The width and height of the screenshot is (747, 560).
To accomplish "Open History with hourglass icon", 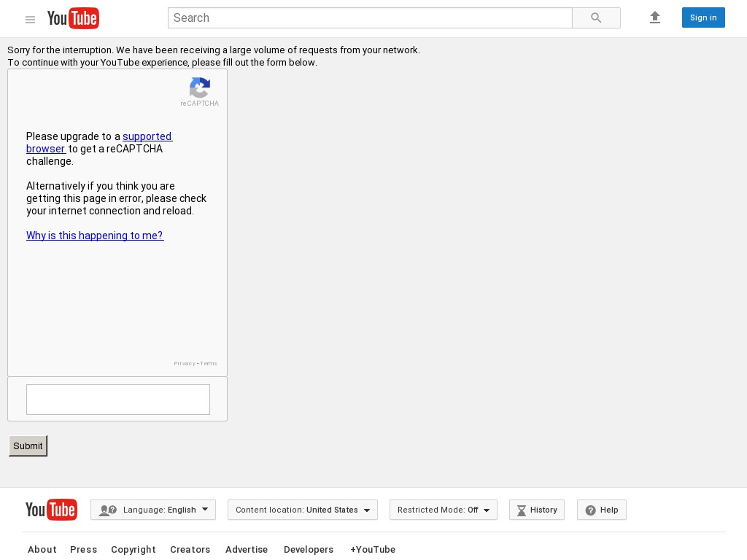I will click(x=537, y=510).
